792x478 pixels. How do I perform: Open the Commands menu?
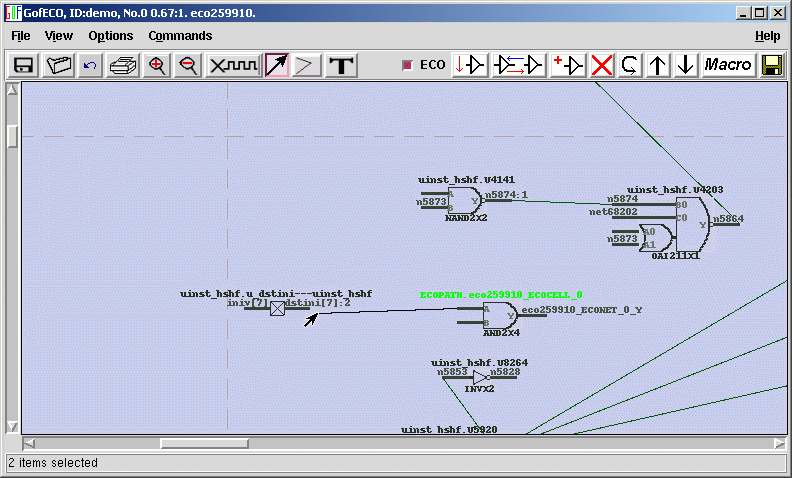point(180,35)
